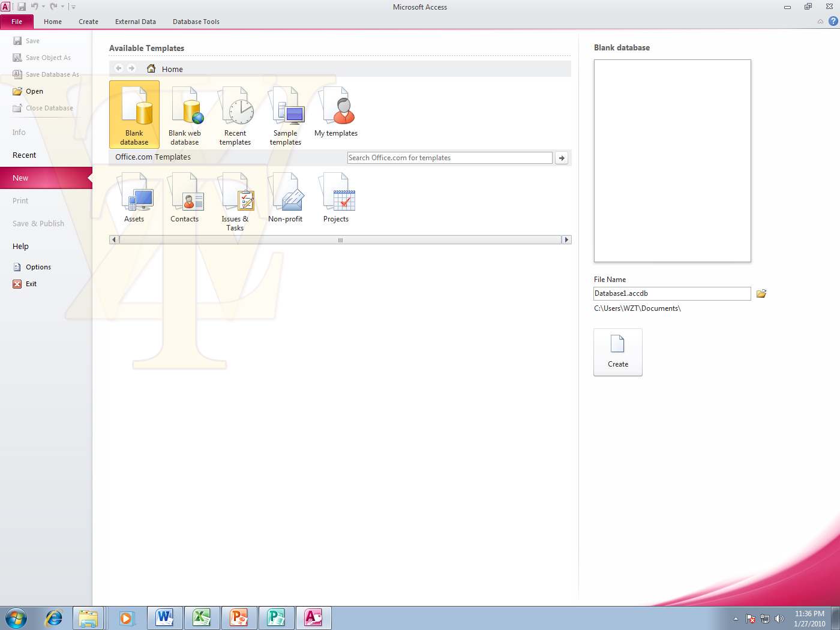This screenshot has height=630, width=840.
Task: Launch Internet Explorer from the taskbar
Action: click(54, 617)
